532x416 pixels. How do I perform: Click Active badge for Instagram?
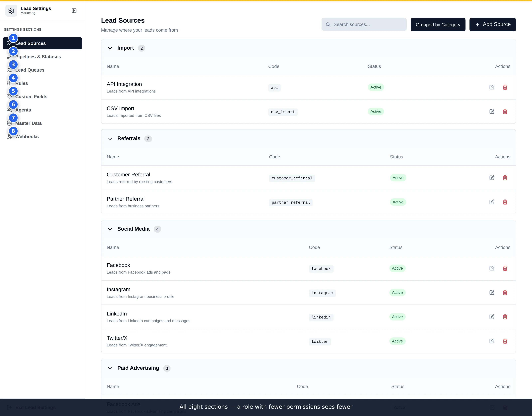click(x=397, y=293)
